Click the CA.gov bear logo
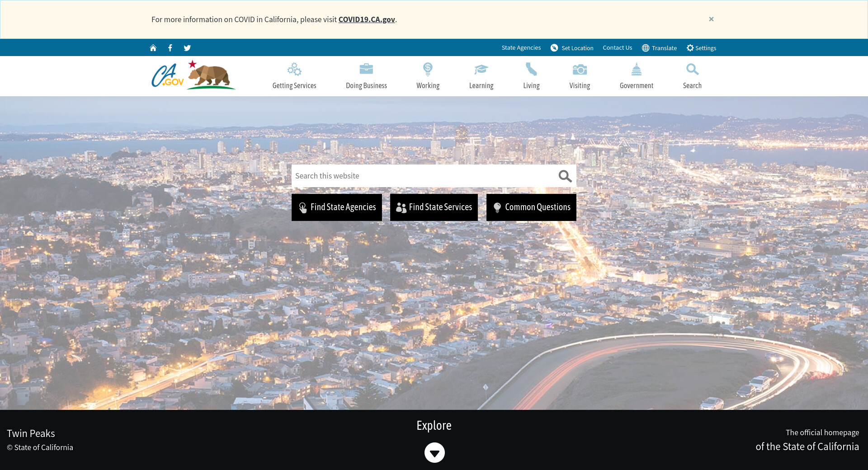The height and width of the screenshot is (470, 868). click(193, 75)
